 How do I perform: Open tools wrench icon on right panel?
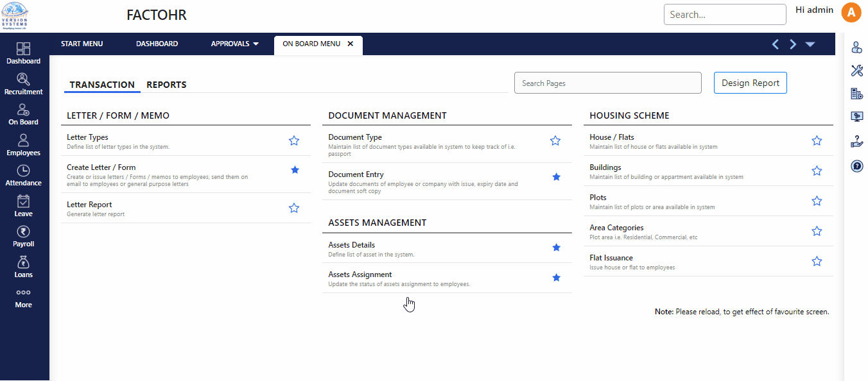tap(856, 71)
